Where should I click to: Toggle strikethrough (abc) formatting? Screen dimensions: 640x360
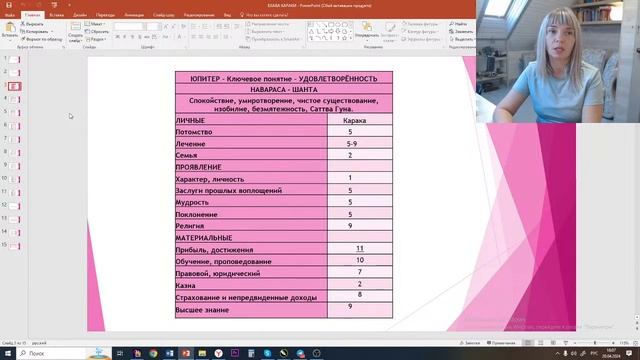click(x=147, y=37)
